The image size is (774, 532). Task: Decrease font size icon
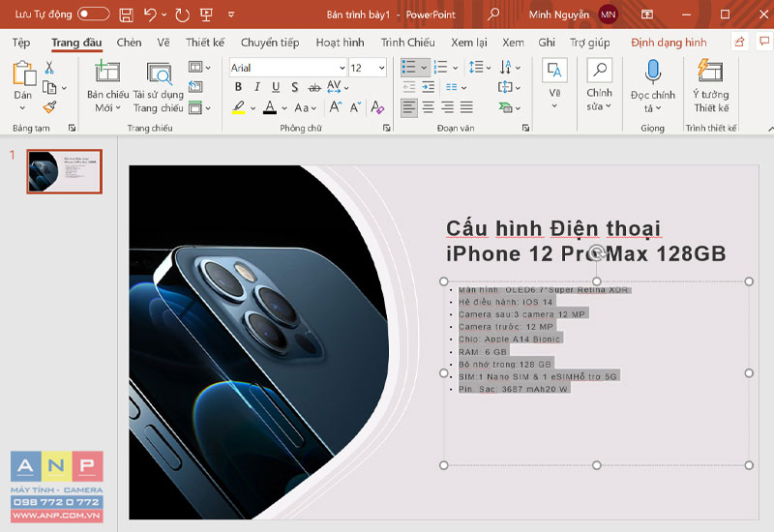tap(355, 107)
